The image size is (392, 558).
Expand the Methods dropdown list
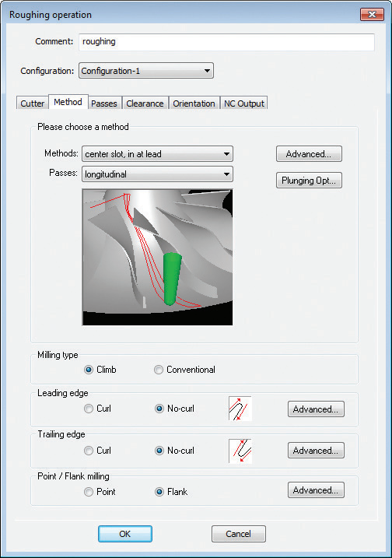pos(158,154)
